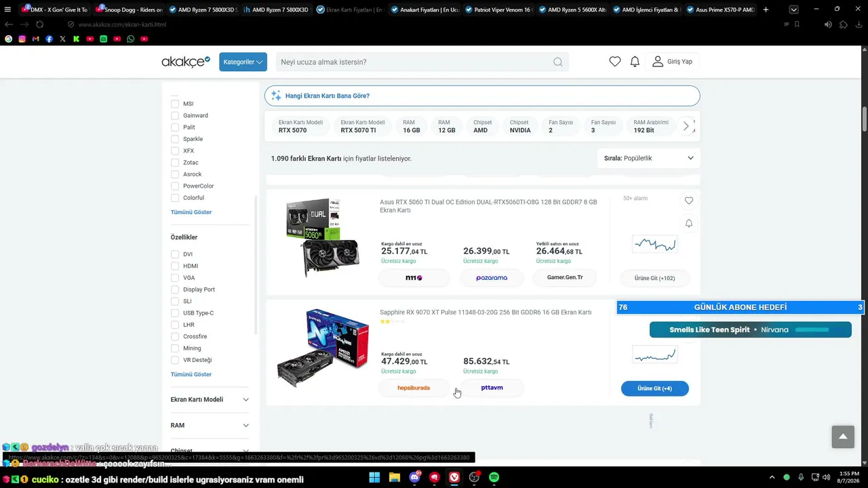This screenshot has height=488, width=868.
Task: Expand the RAM filter section
Action: coord(210,425)
